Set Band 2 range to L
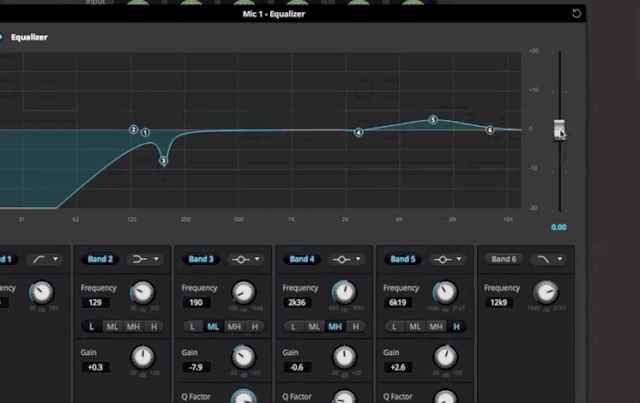This screenshot has height=403, width=640. [x=91, y=327]
